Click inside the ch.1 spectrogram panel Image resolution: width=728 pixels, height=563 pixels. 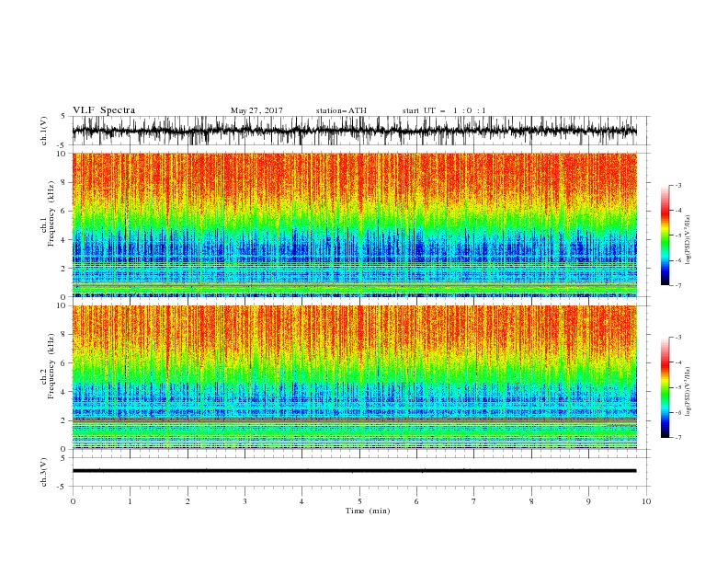pos(354,224)
